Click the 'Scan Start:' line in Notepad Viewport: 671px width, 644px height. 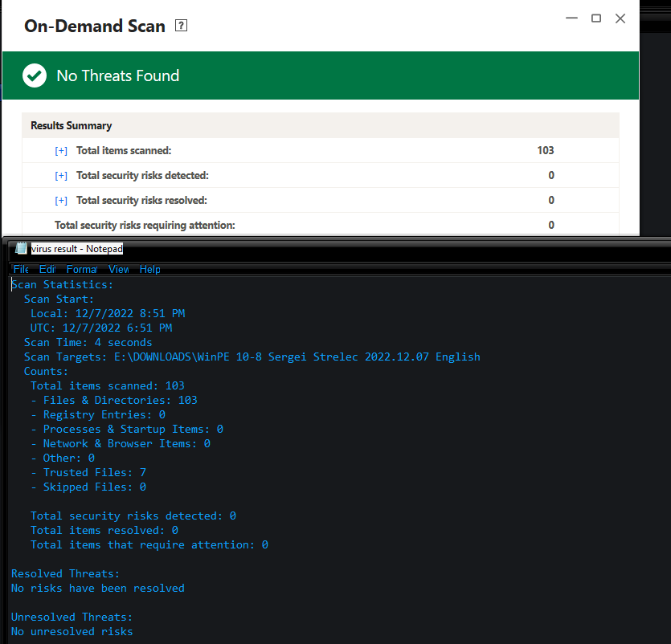[59, 299]
